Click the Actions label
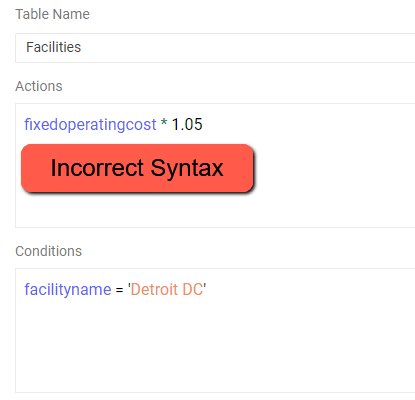Viewport: 415px width, 400px height. 39,86
